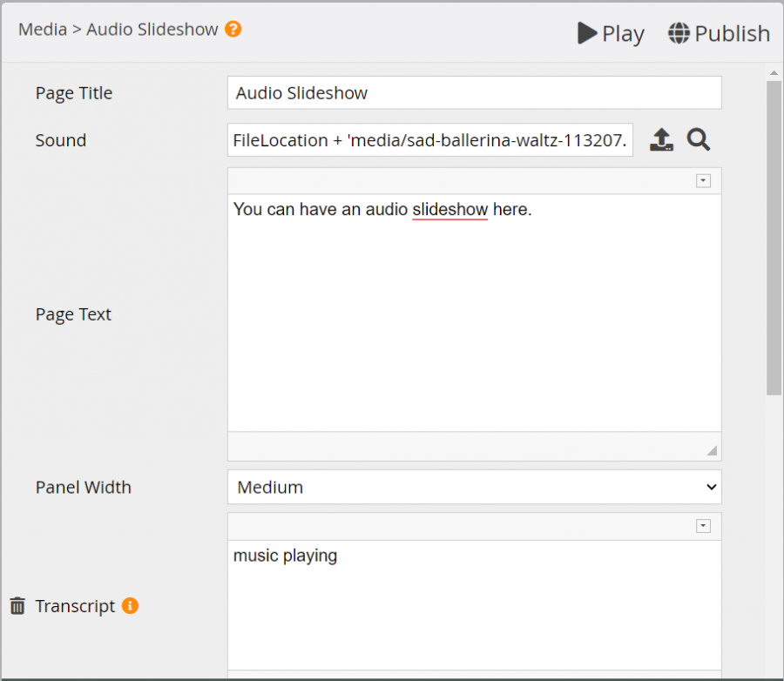Delete the Transcript using the trash icon
Screen dimensions: 784x681
(x=17, y=605)
